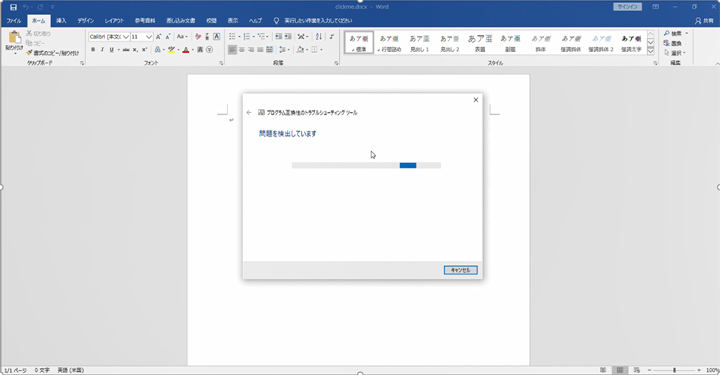Click the Distributed alignment icon
This screenshot has width=720, height=375.
tap(270, 50)
